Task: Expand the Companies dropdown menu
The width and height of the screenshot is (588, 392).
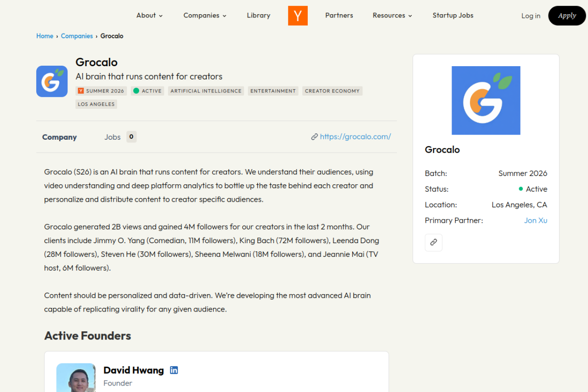Action: point(205,16)
